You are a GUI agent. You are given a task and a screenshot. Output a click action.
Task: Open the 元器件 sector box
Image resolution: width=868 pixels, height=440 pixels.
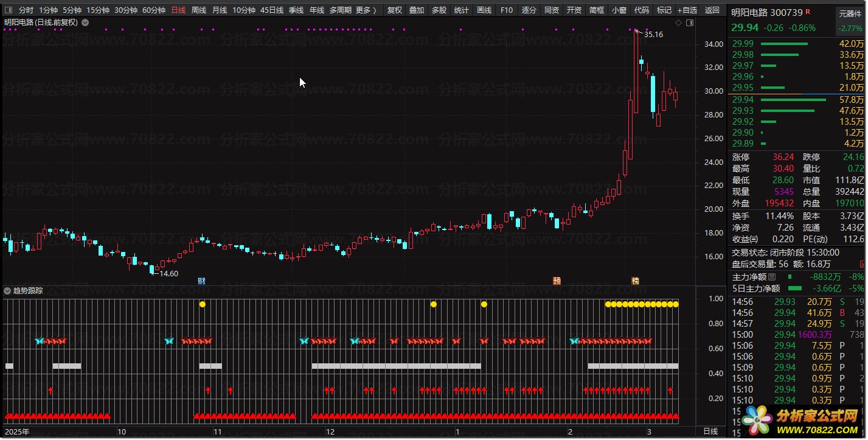point(850,21)
